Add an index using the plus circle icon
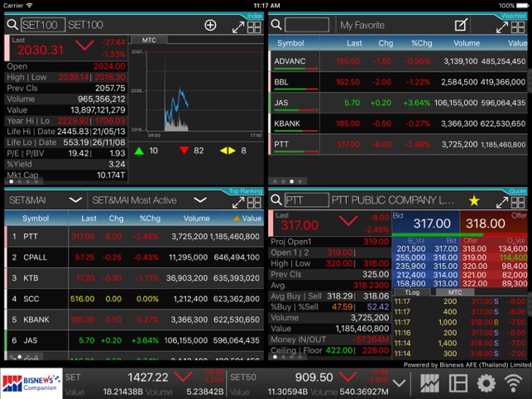The height and width of the screenshot is (399, 532). point(210,25)
